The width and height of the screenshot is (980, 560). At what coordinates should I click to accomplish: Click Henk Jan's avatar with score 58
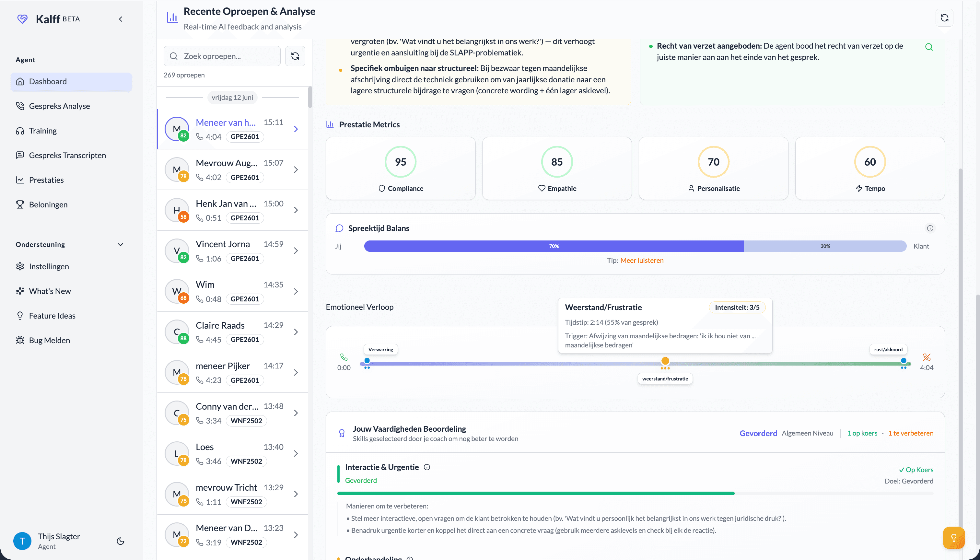pos(177,210)
